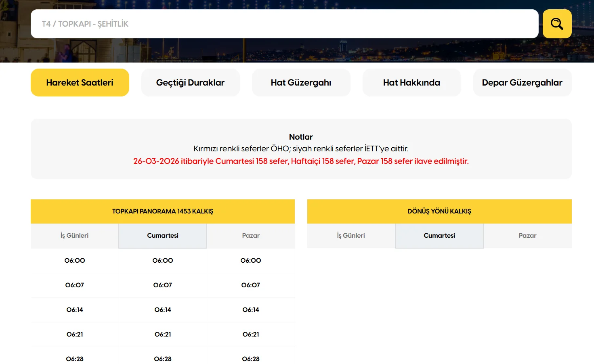
Task: Select Cumartesi under Topkapı Panorama departures
Action: [163, 236]
